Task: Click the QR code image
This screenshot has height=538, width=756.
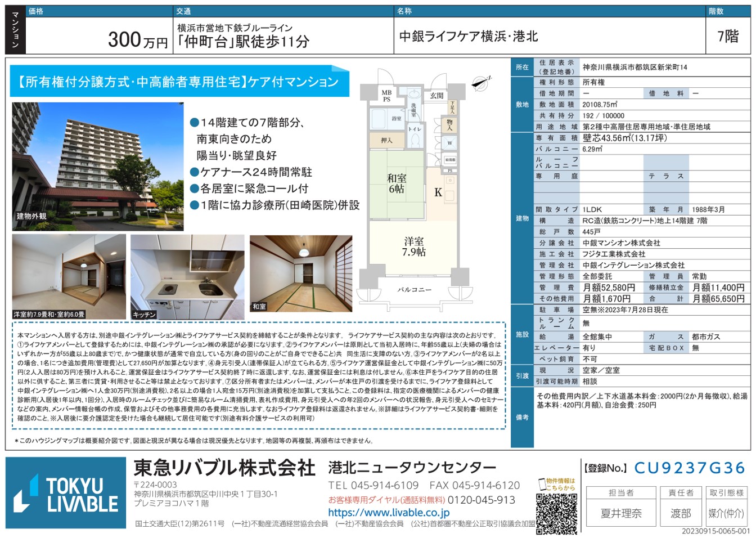Action: [x=556, y=513]
